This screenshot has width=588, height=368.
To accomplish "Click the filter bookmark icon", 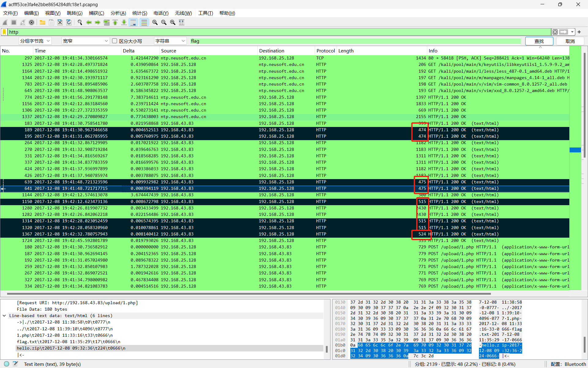I will [x=4, y=32].
